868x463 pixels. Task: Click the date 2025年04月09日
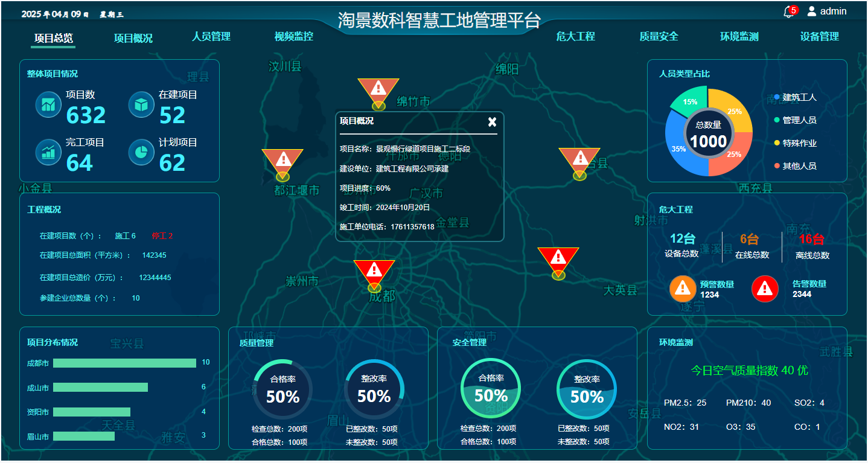click(x=56, y=14)
